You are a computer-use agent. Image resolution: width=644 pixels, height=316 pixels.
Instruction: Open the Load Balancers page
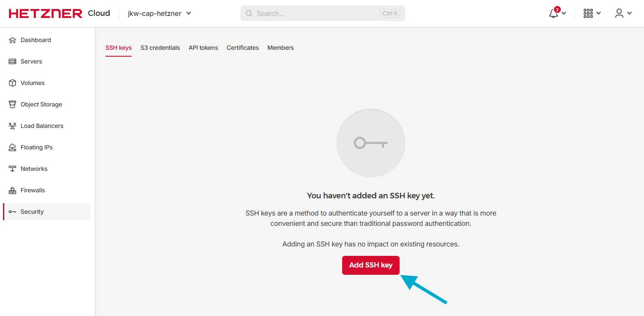(41, 125)
